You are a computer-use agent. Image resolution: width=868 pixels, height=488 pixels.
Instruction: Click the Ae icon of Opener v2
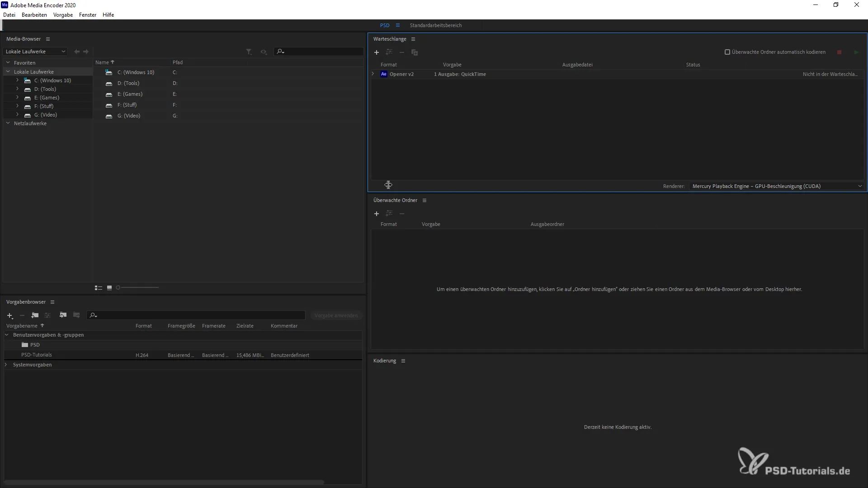point(383,74)
